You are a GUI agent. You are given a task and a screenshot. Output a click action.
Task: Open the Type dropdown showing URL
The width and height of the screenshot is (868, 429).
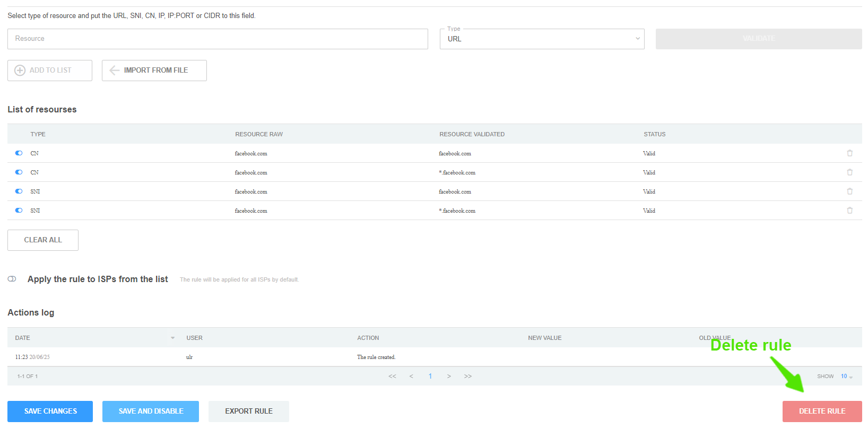click(542, 39)
